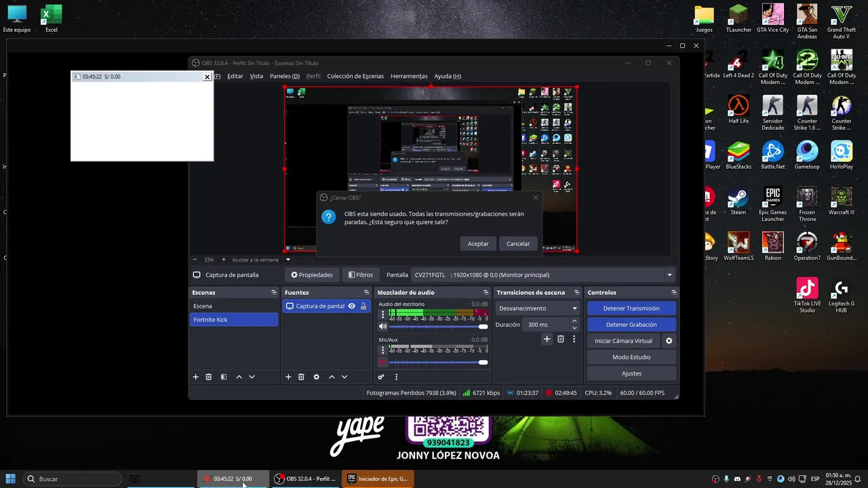Open Herramientas menu
The width and height of the screenshot is (868, 488).
(x=409, y=76)
